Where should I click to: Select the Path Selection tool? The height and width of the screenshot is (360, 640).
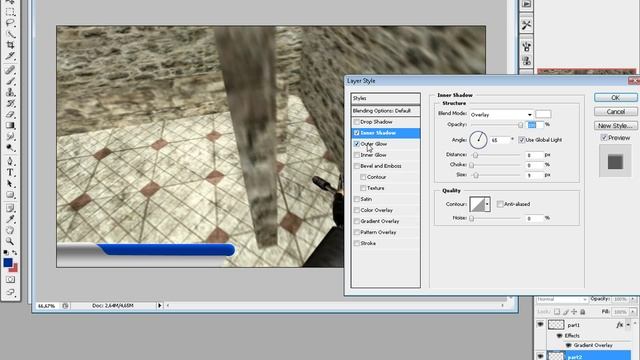point(10,184)
